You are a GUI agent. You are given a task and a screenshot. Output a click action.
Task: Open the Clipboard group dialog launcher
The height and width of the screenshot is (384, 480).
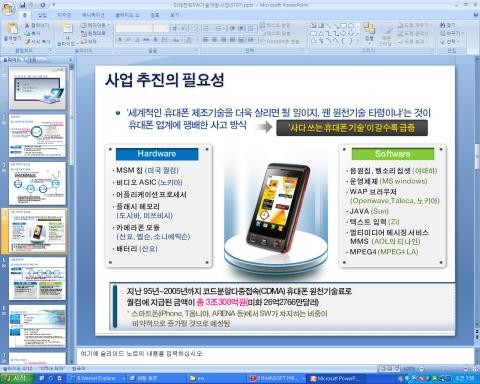click(x=50, y=50)
